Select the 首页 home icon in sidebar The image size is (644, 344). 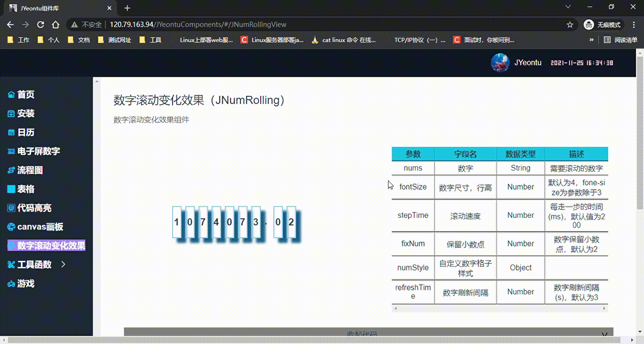(11, 94)
